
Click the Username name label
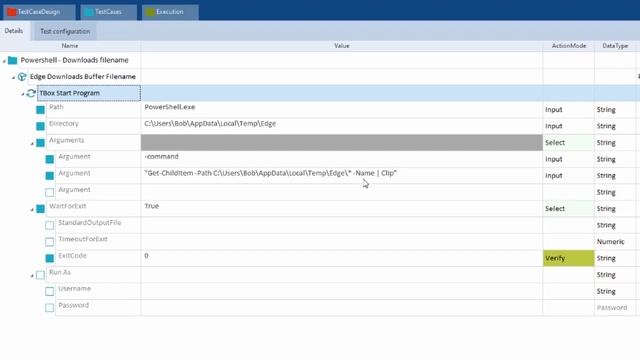74,289
